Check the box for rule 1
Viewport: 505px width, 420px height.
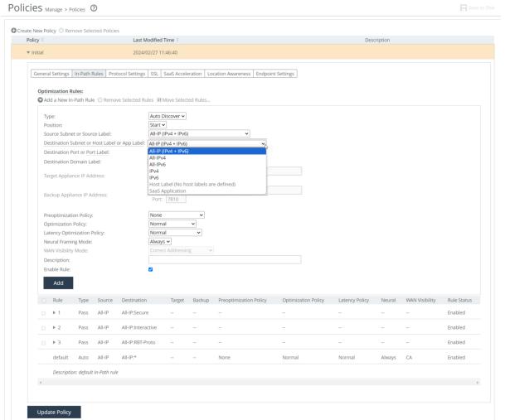pos(44,312)
